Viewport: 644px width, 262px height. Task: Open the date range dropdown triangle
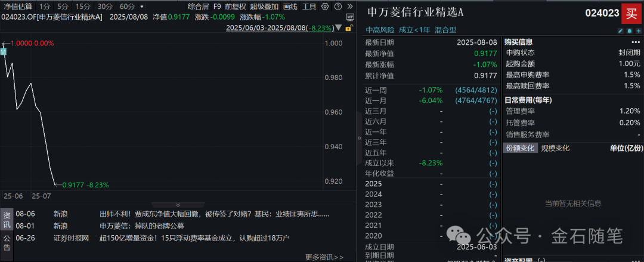pyautogui.click(x=339, y=28)
